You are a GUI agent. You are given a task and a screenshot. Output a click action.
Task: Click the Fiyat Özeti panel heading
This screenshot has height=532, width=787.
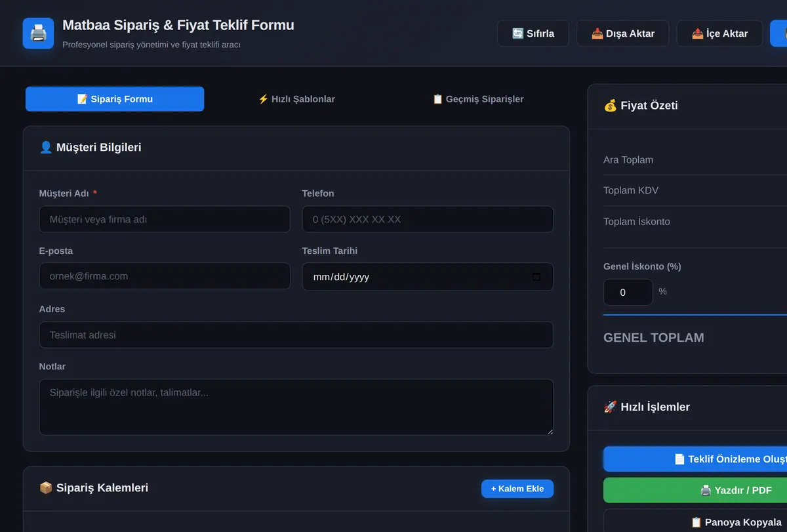pos(641,106)
